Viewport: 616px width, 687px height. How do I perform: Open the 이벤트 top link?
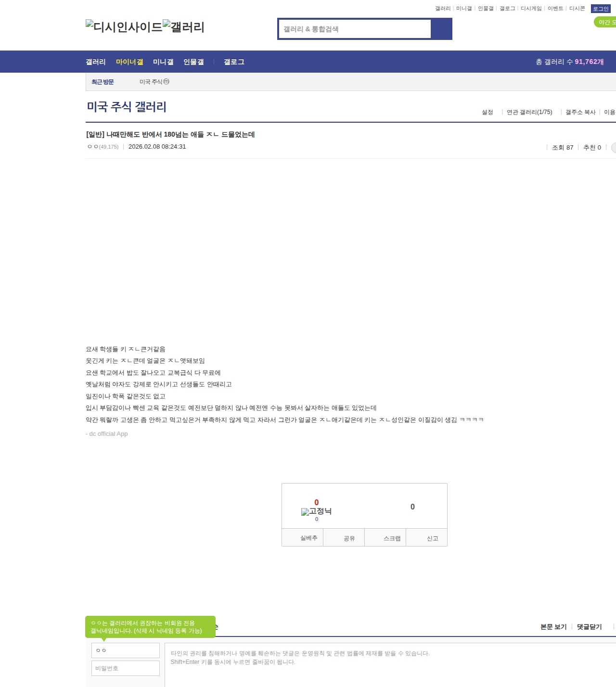(x=555, y=9)
